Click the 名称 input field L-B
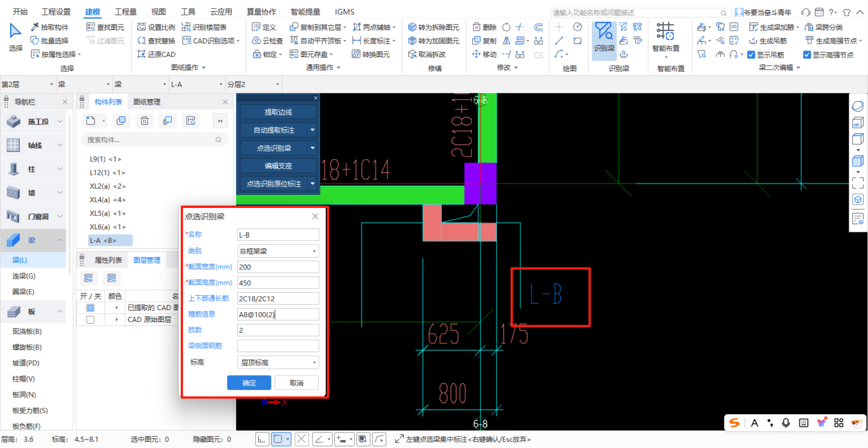The width and height of the screenshot is (868, 448). [278, 235]
